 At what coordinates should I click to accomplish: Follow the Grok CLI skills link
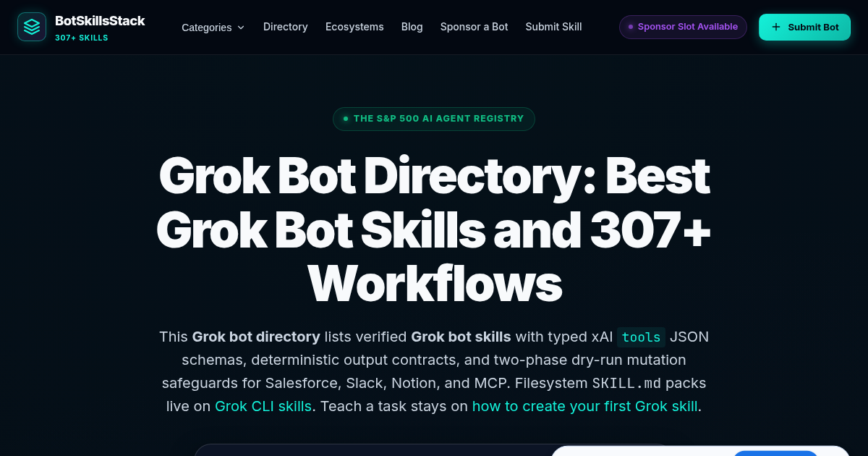(263, 406)
